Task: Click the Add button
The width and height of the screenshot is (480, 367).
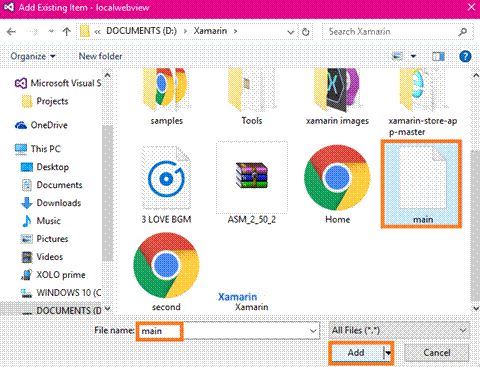Action: point(356,353)
